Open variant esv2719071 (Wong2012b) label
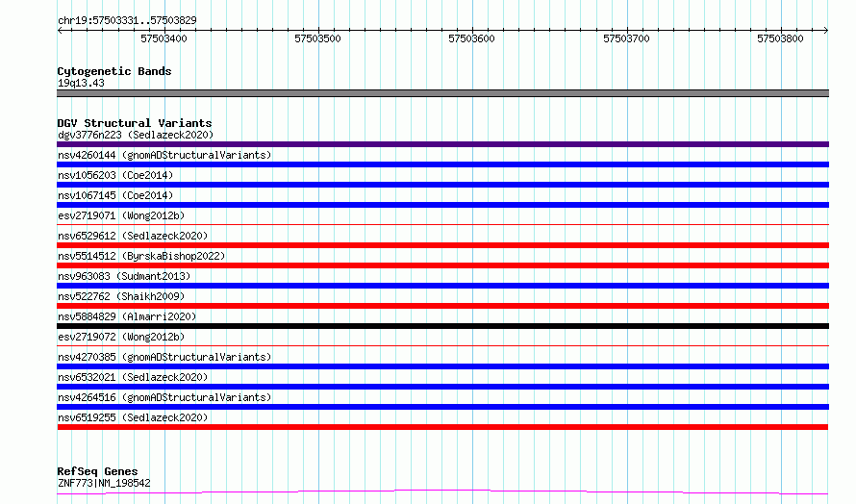 (x=121, y=215)
